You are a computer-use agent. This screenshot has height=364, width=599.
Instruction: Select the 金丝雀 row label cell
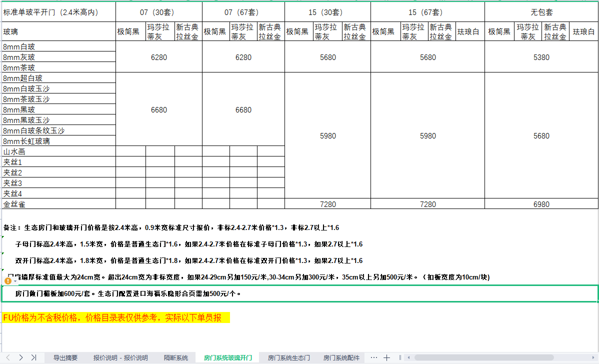(x=58, y=204)
